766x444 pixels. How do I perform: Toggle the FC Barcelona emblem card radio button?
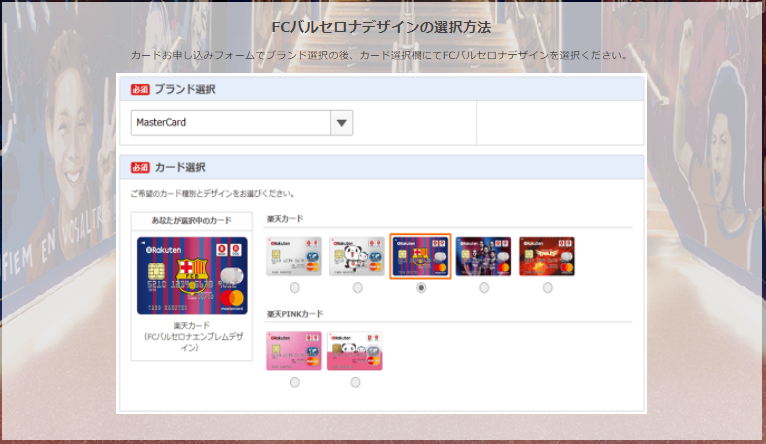421,288
